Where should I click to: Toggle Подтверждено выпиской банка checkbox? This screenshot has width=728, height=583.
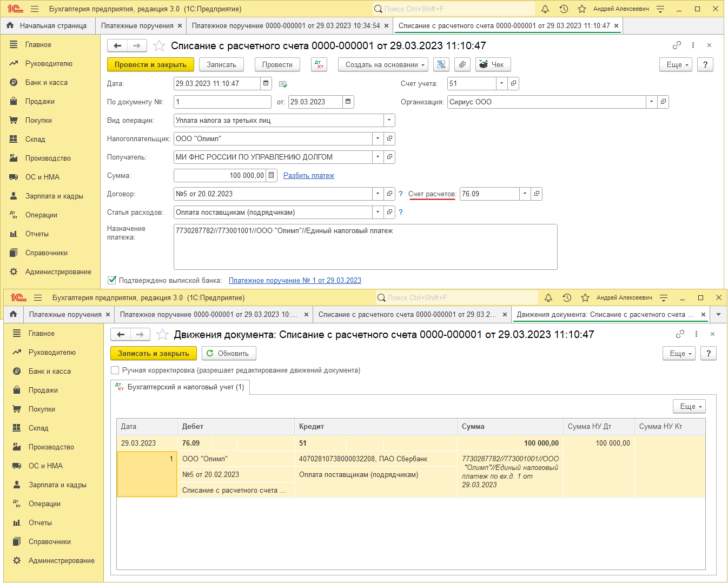pos(112,280)
